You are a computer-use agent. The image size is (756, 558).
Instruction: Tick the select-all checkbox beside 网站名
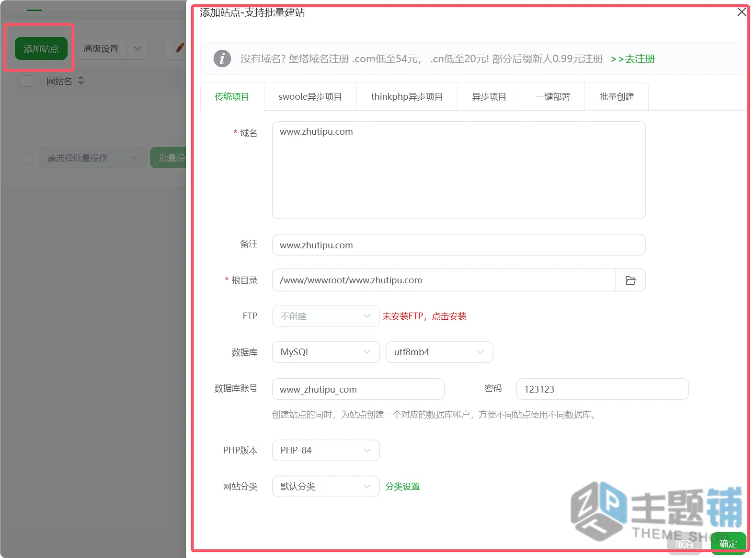tap(26, 81)
